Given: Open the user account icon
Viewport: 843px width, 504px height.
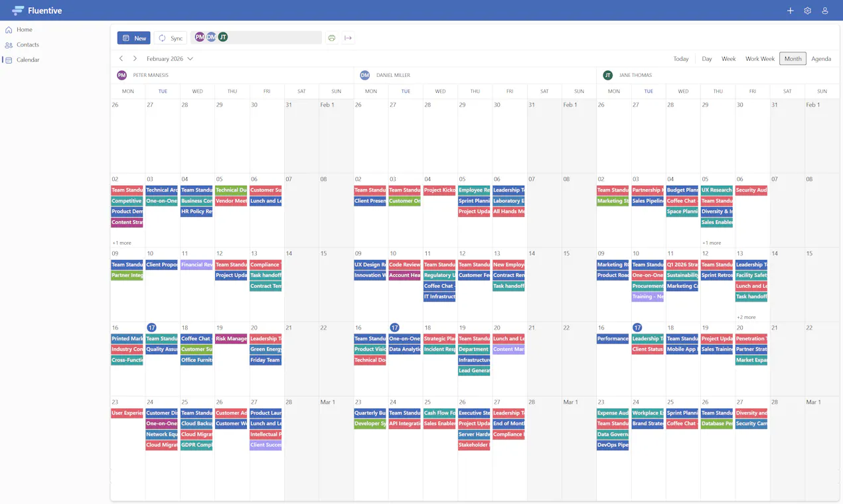Looking at the screenshot, I should [824, 11].
